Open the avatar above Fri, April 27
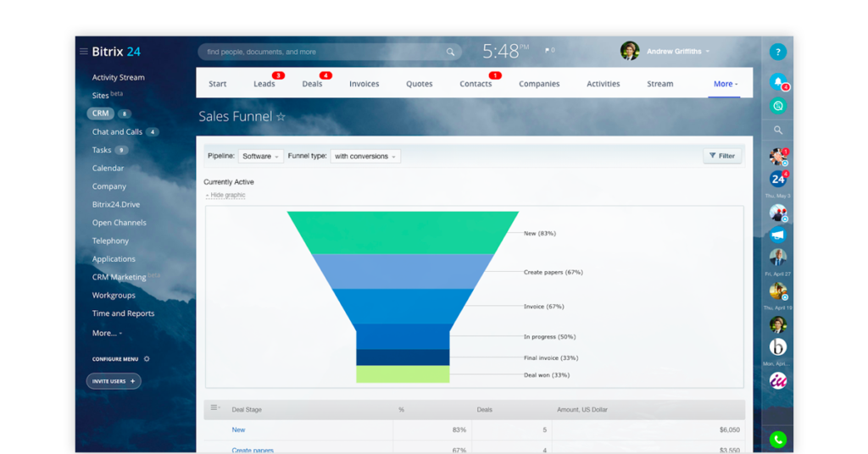868x454 pixels. (x=778, y=257)
